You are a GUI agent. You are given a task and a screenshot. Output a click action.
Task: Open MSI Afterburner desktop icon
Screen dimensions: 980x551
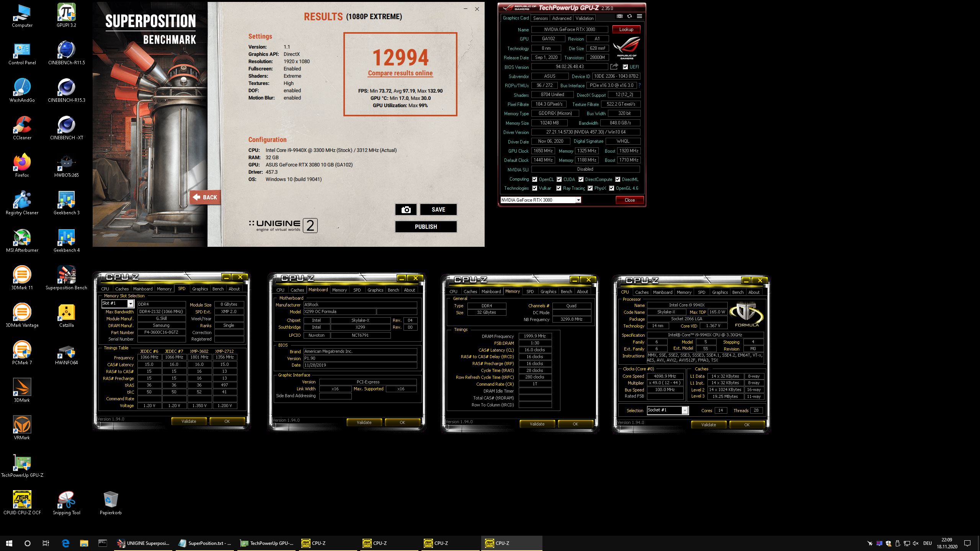pyautogui.click(x=22, y=241)
